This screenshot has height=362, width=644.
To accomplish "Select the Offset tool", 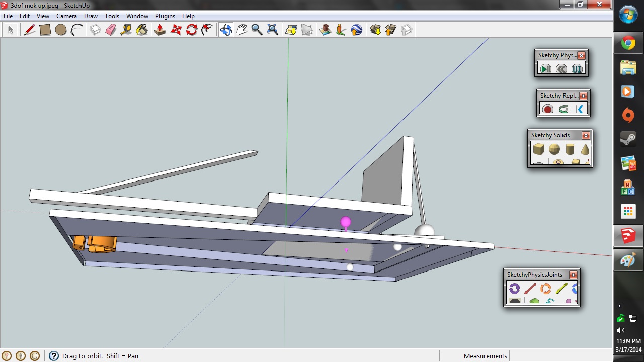I will 207,30.
